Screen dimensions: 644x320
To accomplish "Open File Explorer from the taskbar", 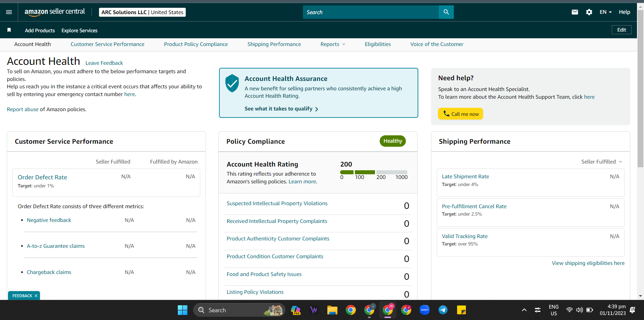I will click(x=332, y=310).
